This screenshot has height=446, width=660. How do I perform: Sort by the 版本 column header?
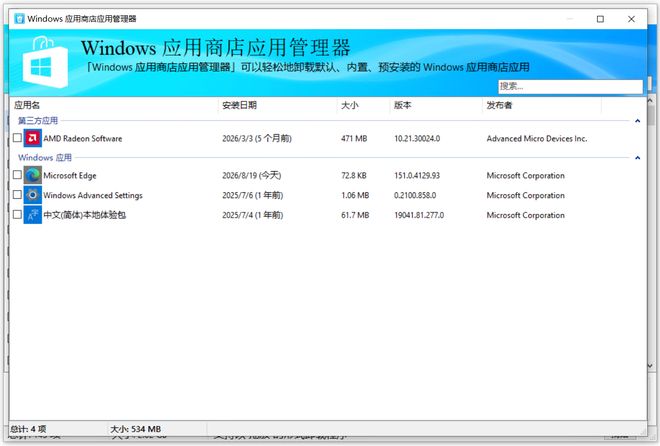coord(436,105)
